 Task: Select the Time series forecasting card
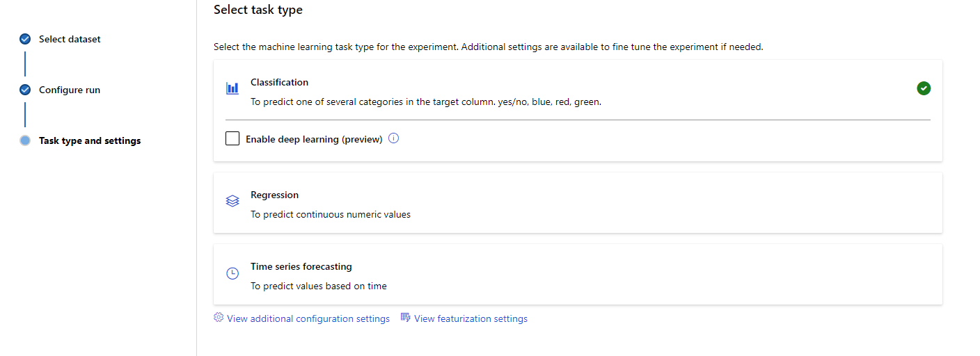click(578, 275)
